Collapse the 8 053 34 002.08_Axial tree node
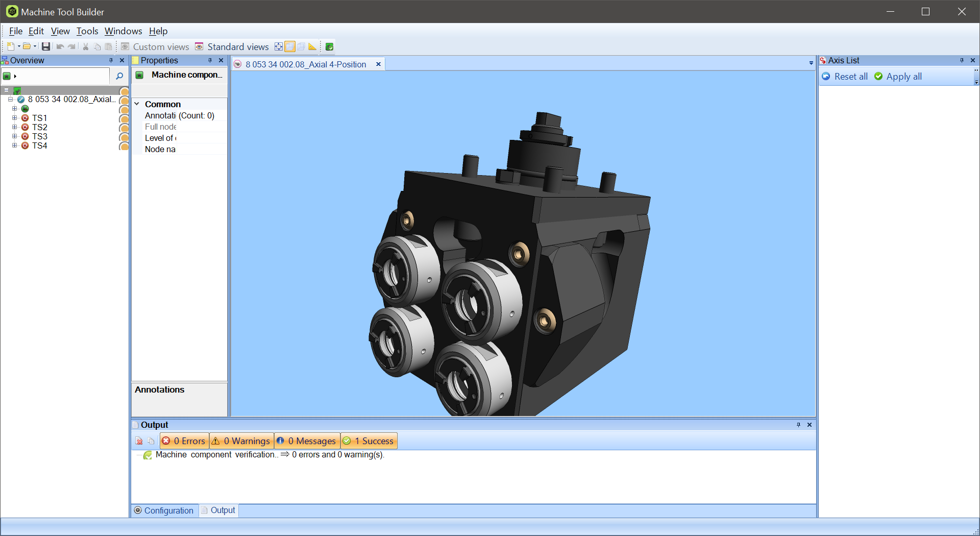Image resolution: width=980 pixels, height=536 pixels. point(10,100)
